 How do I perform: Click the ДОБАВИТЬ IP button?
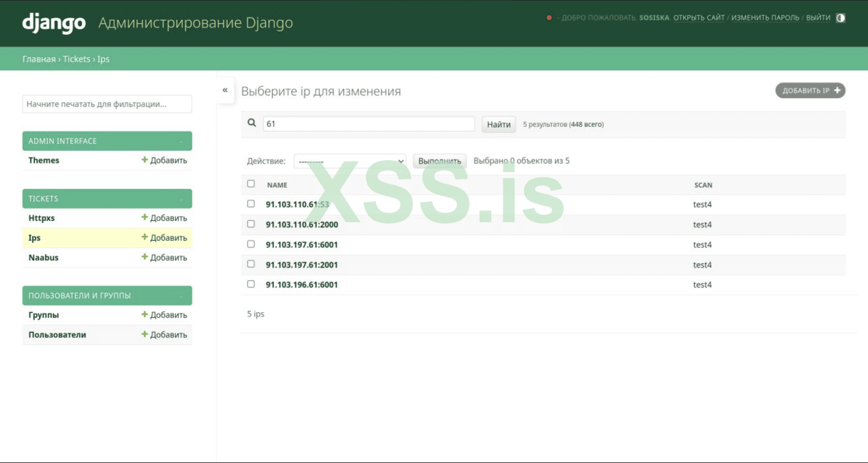pos(810,90)
